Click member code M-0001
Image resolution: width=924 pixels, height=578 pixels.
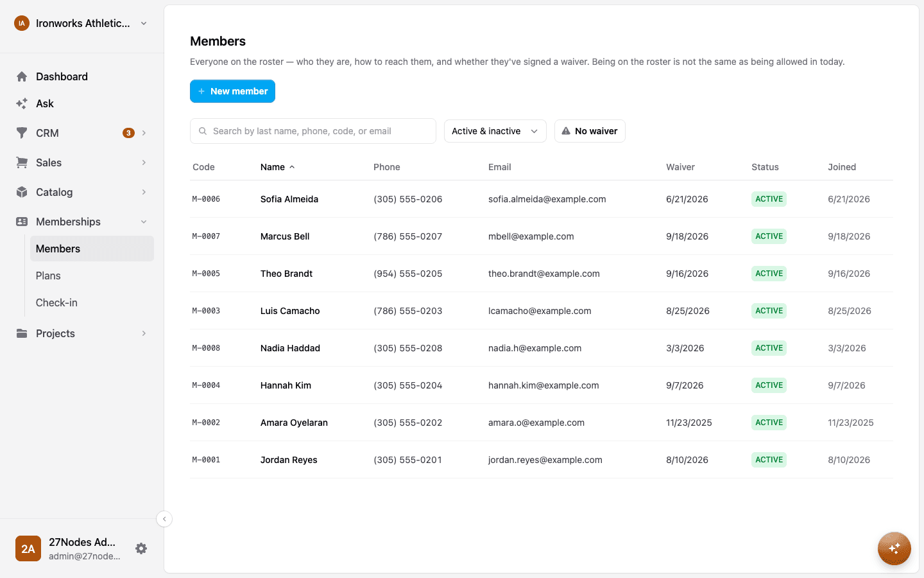[x=206, y=460]
